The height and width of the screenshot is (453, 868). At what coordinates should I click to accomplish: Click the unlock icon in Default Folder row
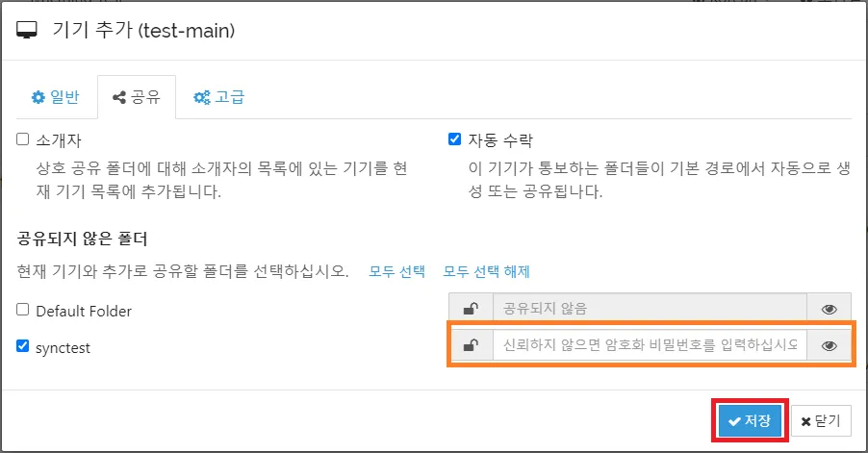pyautogui.click(x=471, y=309)
